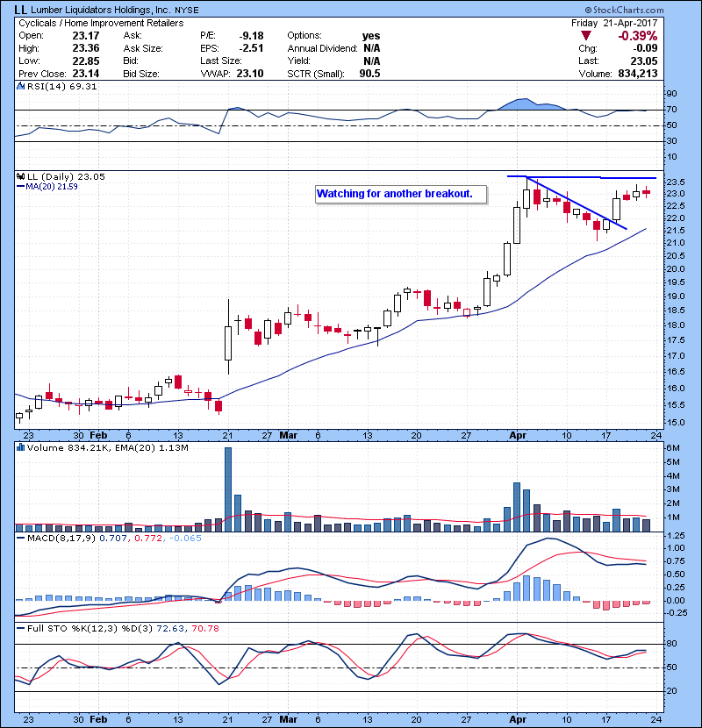
Task: Click the P/E value -9.18
Action: click(x=251, y=36)
